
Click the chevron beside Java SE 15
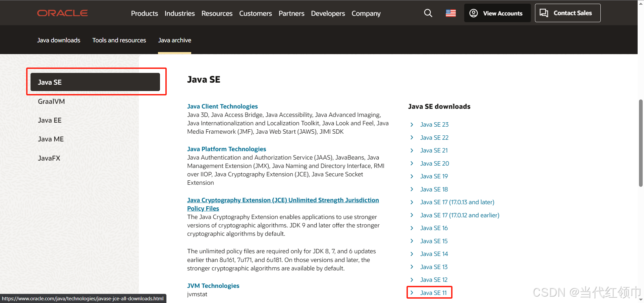412,241
